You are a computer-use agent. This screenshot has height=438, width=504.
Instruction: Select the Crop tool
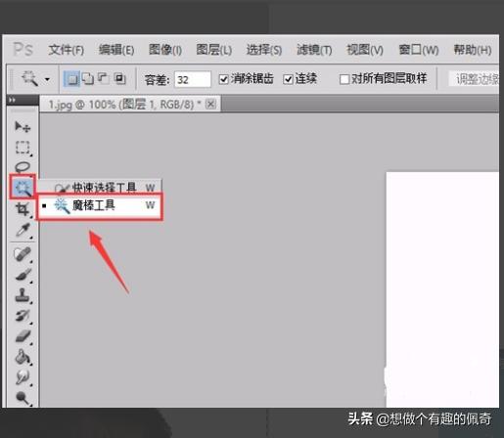point(23,209)
